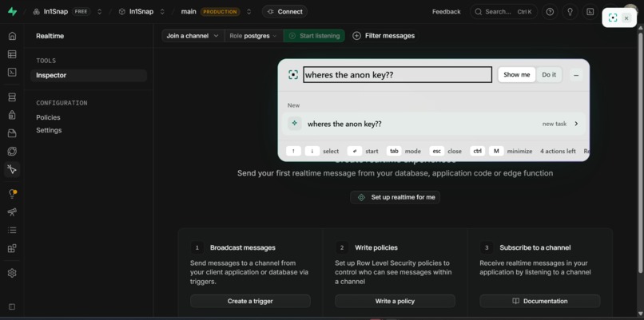
Task: Click the FREE plan badge
Action: pyautogui.click(x=81, y=11)
